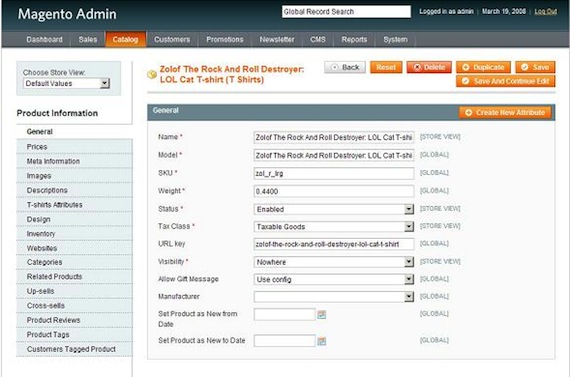Save the product with Save button

coord(535,67)
